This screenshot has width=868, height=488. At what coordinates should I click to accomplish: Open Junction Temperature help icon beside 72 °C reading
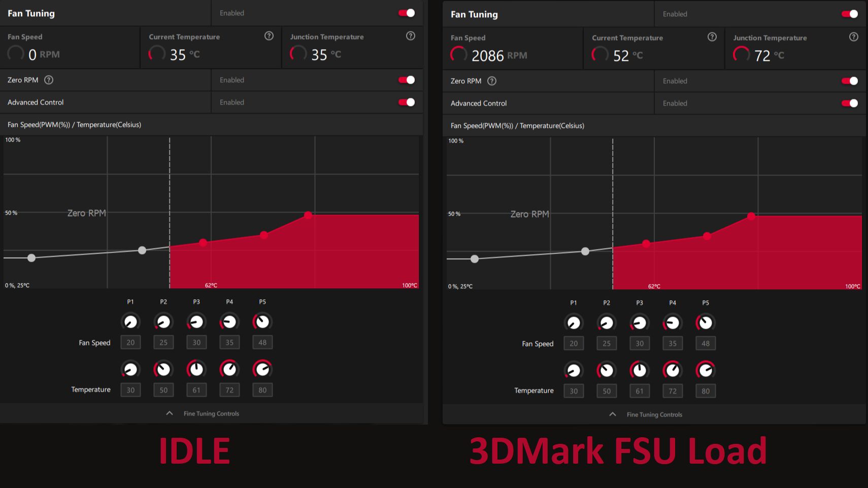[854, 37]
